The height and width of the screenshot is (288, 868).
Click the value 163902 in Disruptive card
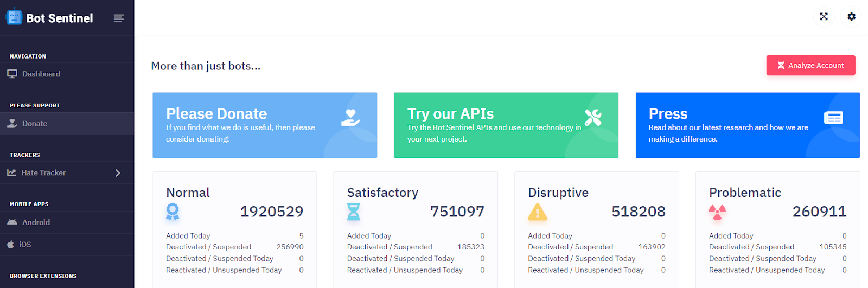click(x=652, y=247)
